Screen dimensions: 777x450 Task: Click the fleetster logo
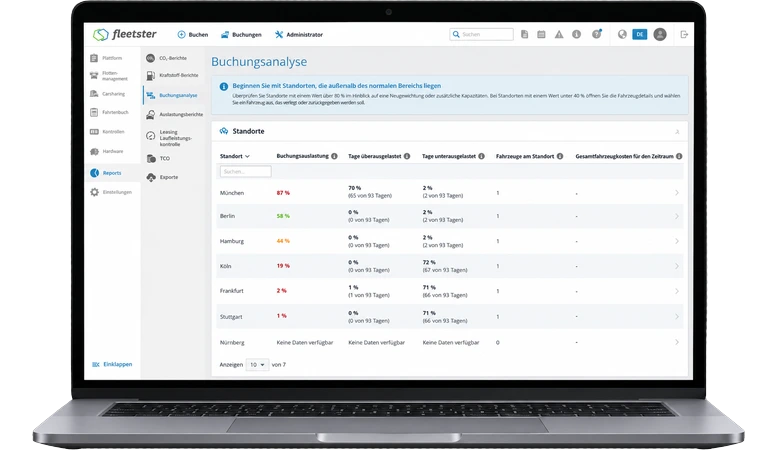tap(124, 34)
